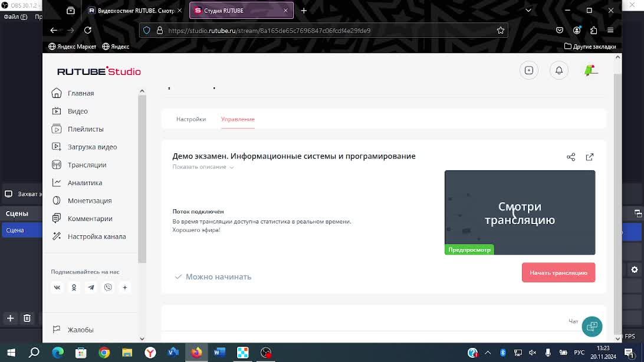Open the OBS Файл menu
644x362 pixels.
(15, 17)
